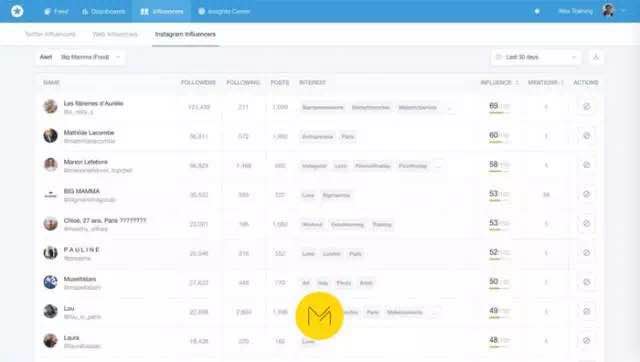Click the action icon for Mathilde Lacombe
The width and height of the screenshot is (640, 362).
pos(587,136)
